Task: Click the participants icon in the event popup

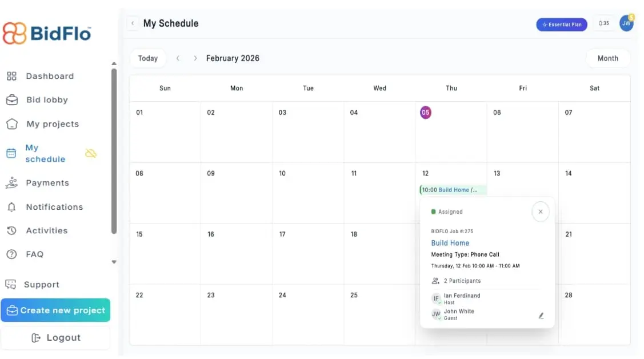Action: point(435,281)
